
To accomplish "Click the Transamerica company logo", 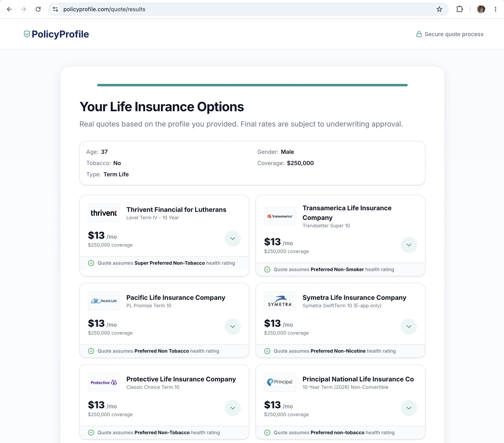I will point(280,216).
